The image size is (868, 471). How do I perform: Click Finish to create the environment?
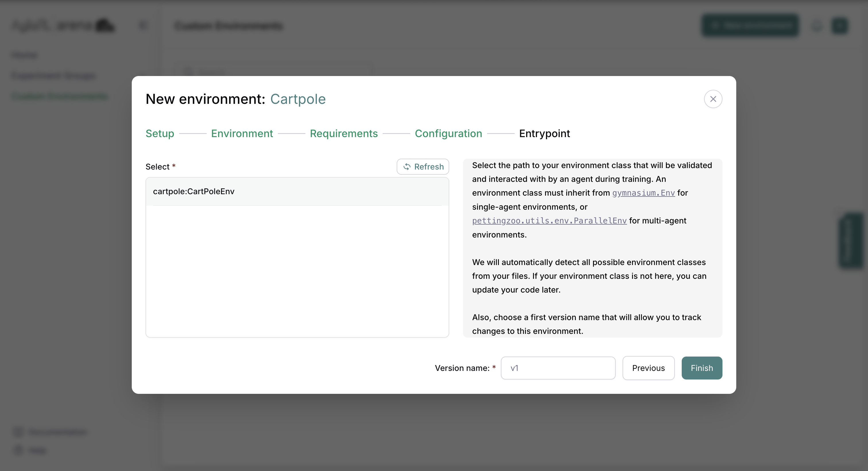(702, 368)
